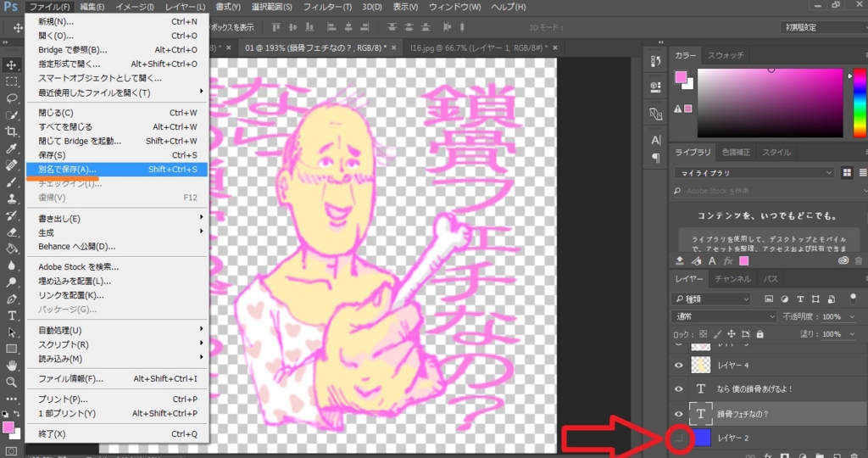Screen dimensions: 868x458
Task: Toggle lock transparent pixels in Layers panel
Action: [703, 334]
